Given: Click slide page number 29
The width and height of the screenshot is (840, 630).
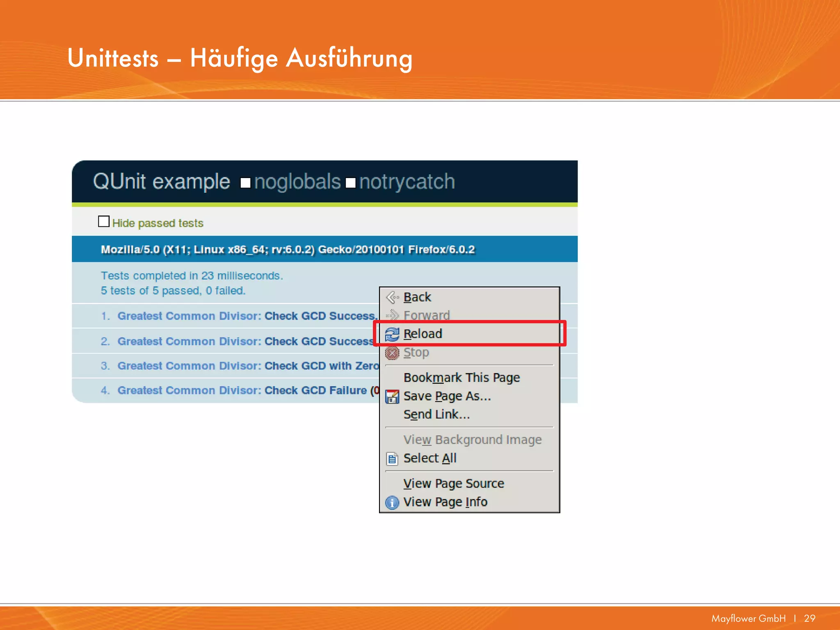Looking at the screenshot, I should [810, 619].
